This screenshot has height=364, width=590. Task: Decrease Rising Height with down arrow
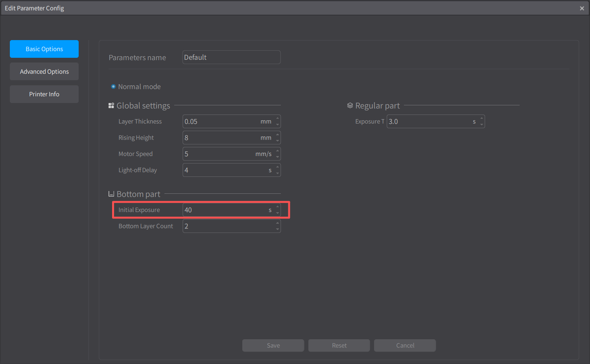(278, 141)
